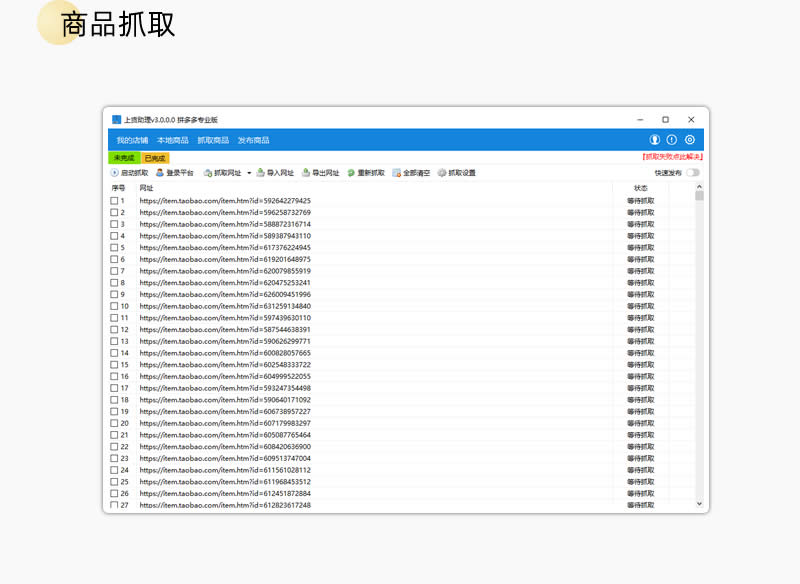Viewport: 800px width, 584px height.
Task: Maximize the 上货助理 window
Action: point(665,120)
